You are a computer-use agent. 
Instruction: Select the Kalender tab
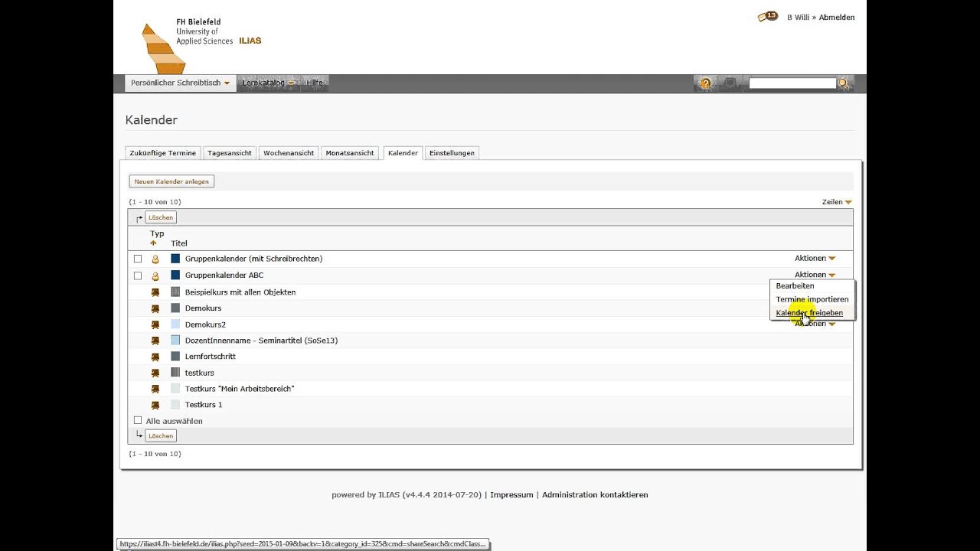[x=403, y=153]
